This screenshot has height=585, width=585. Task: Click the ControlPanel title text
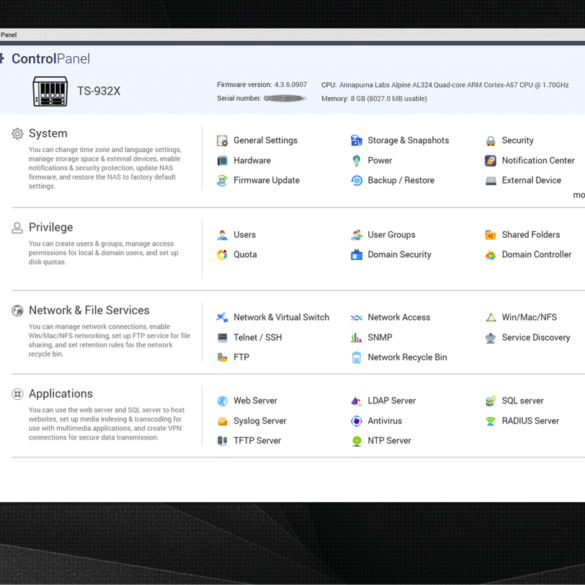coord(51,59)
